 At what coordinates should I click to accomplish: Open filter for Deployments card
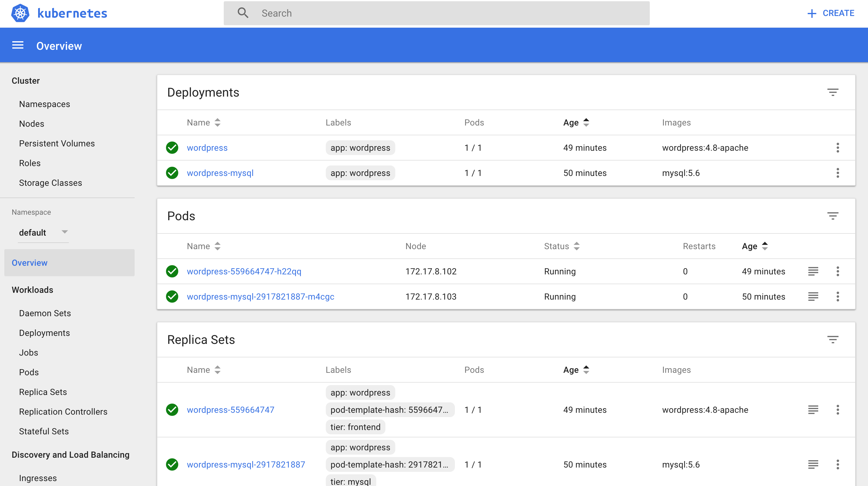[833, 92]
